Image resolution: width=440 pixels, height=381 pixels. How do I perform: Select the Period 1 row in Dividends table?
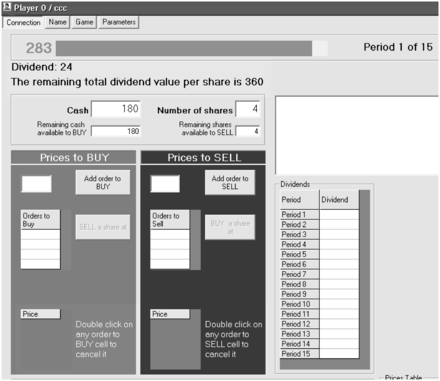tap(319, 214)
